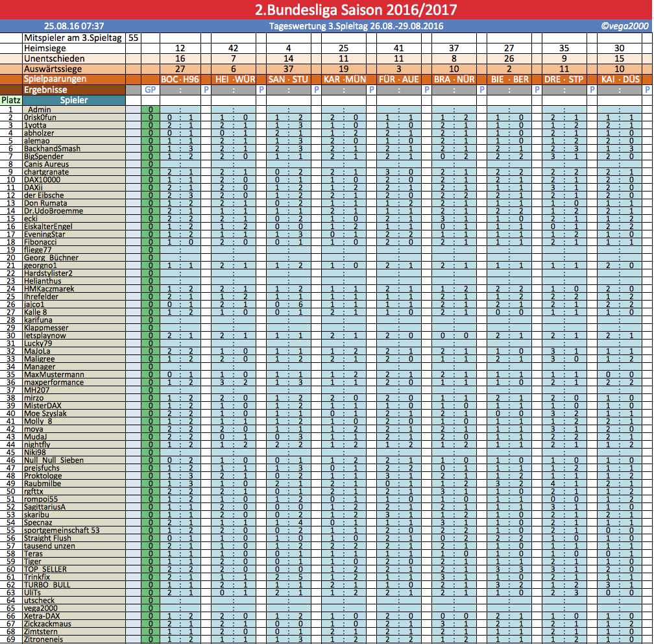Select player name 'Canis Aureus'
Image resolution: width=654 pixels, height=644 pixels.
pyautogui.click(x=46, y=164)
